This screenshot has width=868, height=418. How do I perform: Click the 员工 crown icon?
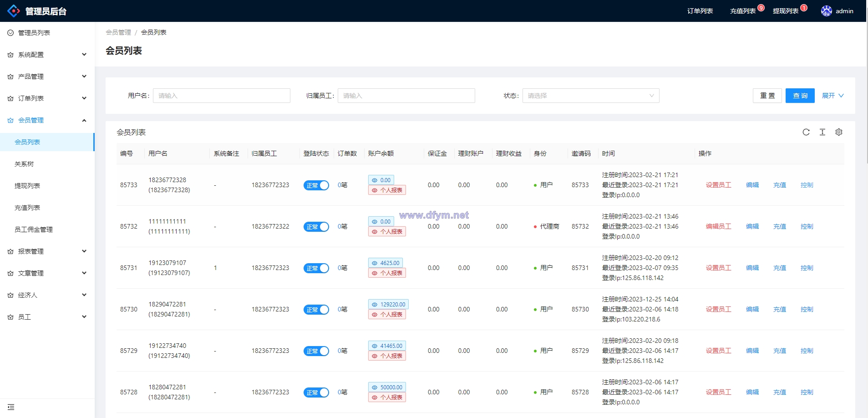pyautogui.click(x=10, y=317)
